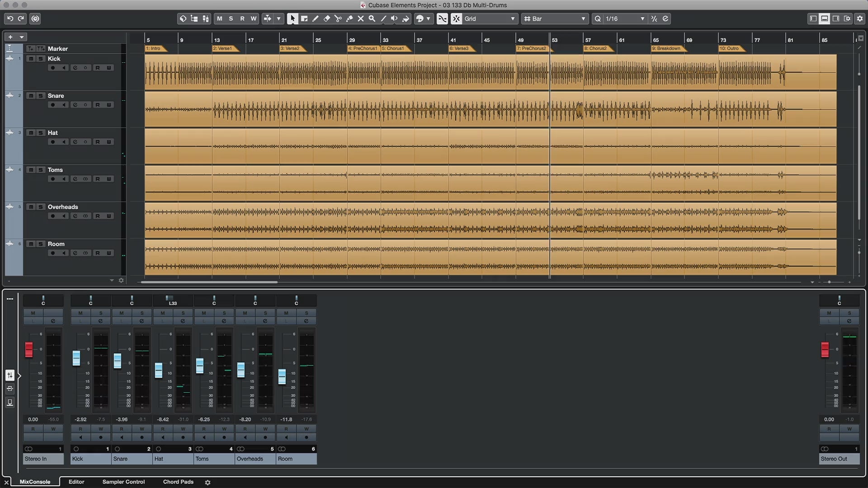Open the Sampler Control tab
This screenshot has width=868, height=488.
(123, 482)
